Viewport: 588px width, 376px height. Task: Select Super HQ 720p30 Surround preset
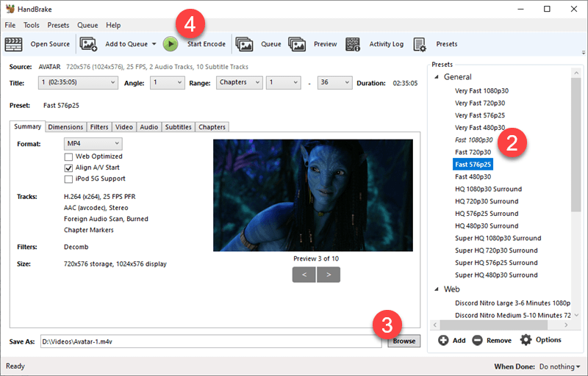point(496,250)
